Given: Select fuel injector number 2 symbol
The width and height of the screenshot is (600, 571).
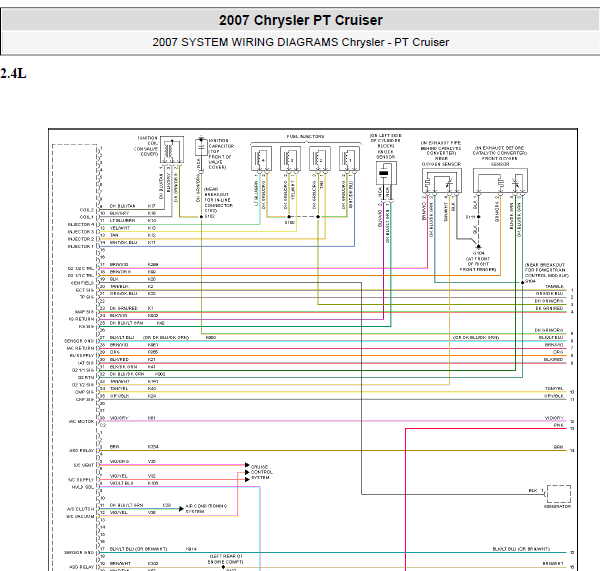Looking at the screenshot, I should (x=320, y=158).
